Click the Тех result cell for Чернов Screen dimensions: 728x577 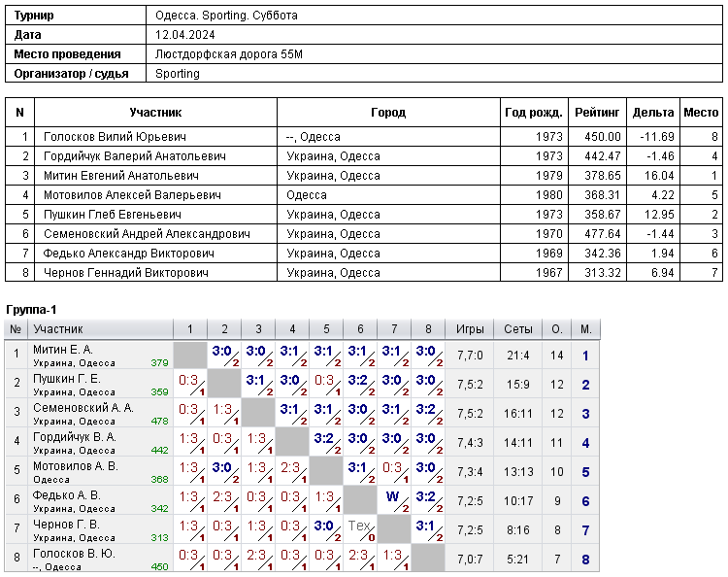click(x=360, y=529)
